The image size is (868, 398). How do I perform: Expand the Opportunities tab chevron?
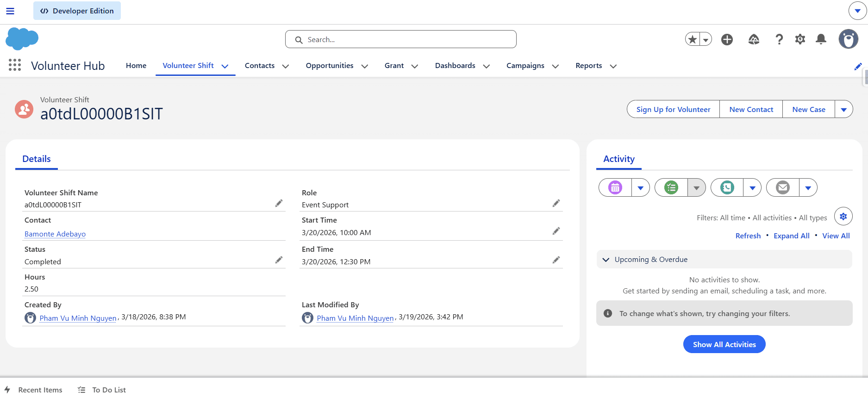coord(365,66)
